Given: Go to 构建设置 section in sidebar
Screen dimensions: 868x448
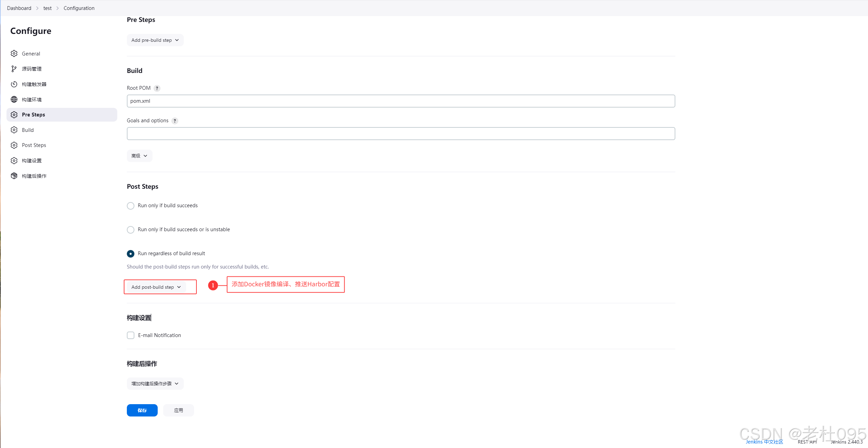Looking at the screenshot, I should click(32, 161).
